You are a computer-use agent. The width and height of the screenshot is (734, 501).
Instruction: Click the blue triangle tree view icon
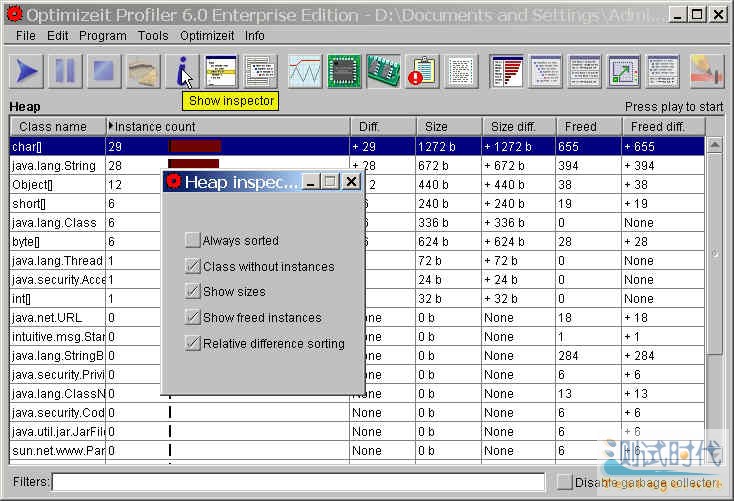545,72
